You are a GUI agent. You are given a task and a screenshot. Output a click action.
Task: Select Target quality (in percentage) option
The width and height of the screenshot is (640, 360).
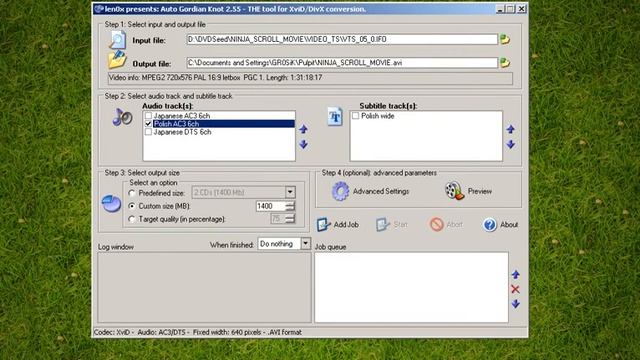132,219
